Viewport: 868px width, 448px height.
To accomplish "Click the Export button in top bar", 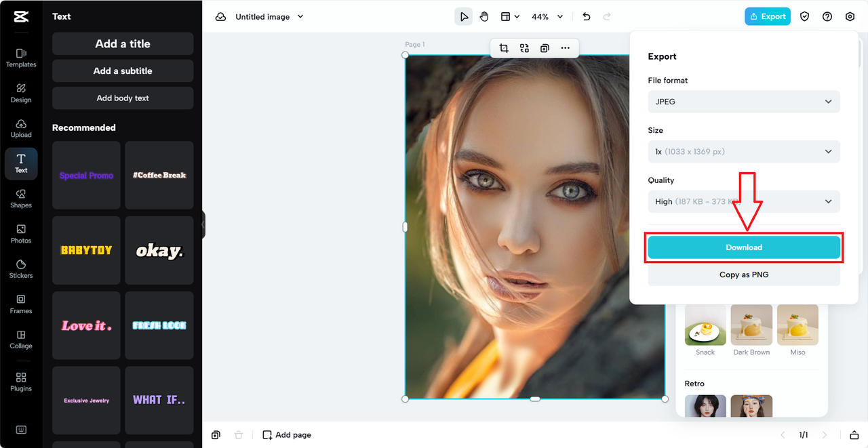I will coord(768,17).
